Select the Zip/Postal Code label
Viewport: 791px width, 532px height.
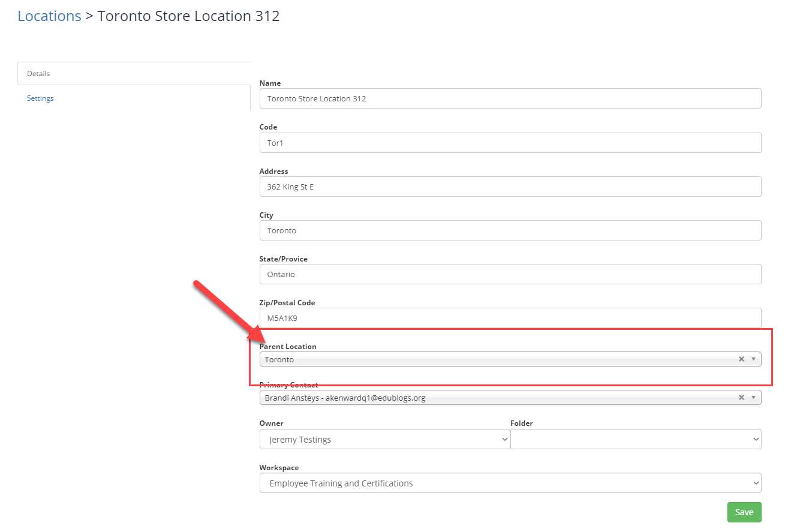287,303
